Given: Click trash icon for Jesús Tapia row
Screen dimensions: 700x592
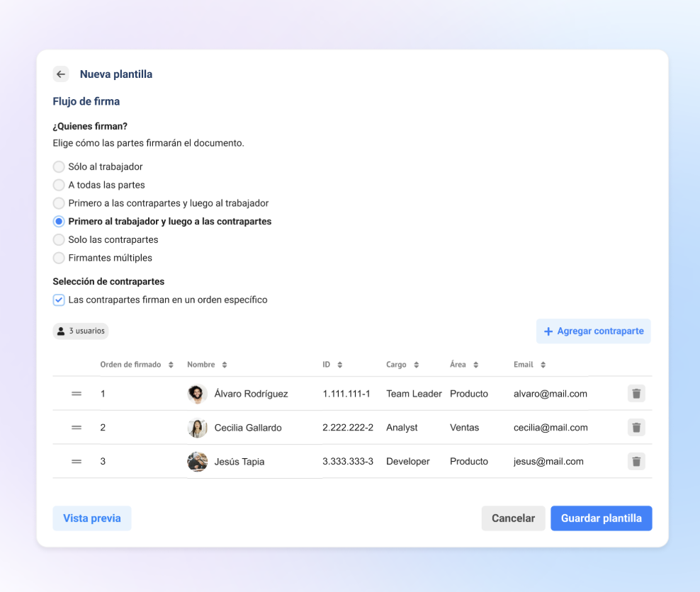Looking at the screenshot, I should coord(636,462).
